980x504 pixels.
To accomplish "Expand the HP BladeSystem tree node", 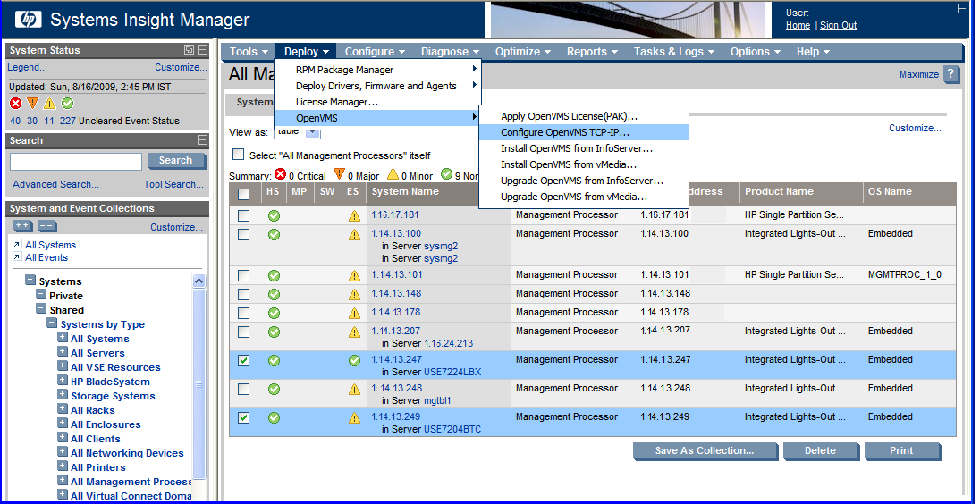I will pos(63,381).
